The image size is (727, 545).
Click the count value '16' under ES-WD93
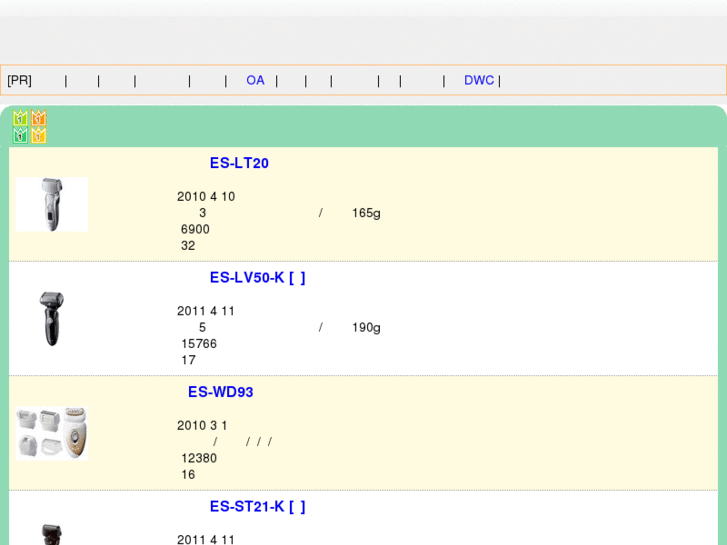(x=188, y=475)
